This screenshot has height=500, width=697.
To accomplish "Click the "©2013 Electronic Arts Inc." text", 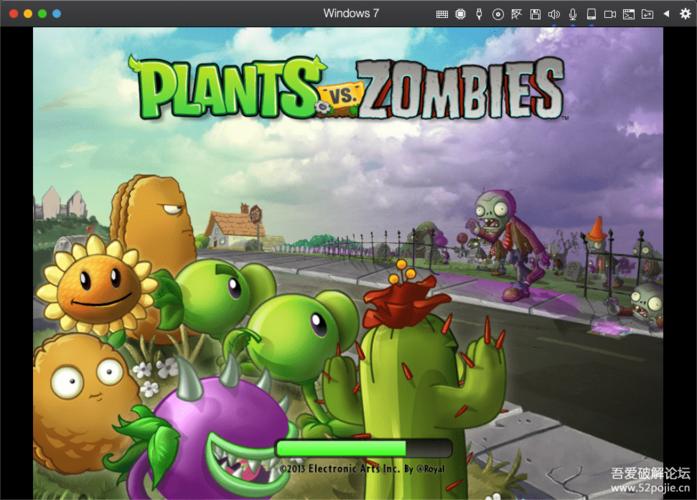I will click(340, 468).
